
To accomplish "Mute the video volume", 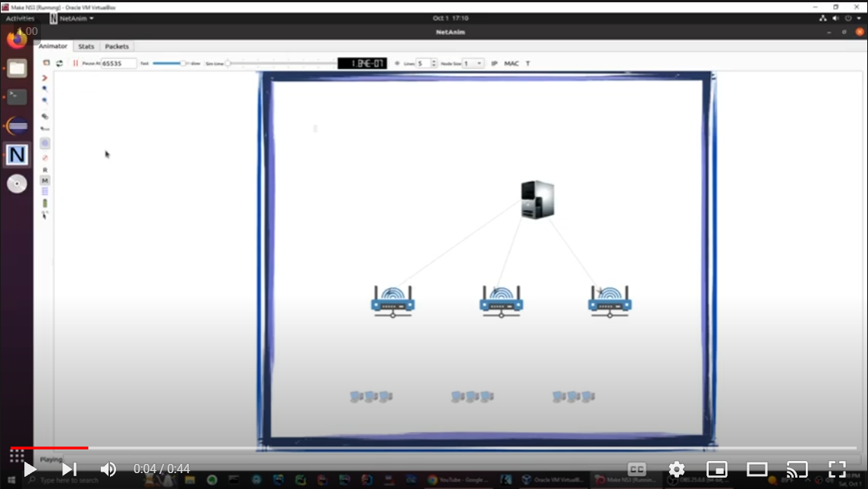I will point(108,469).
